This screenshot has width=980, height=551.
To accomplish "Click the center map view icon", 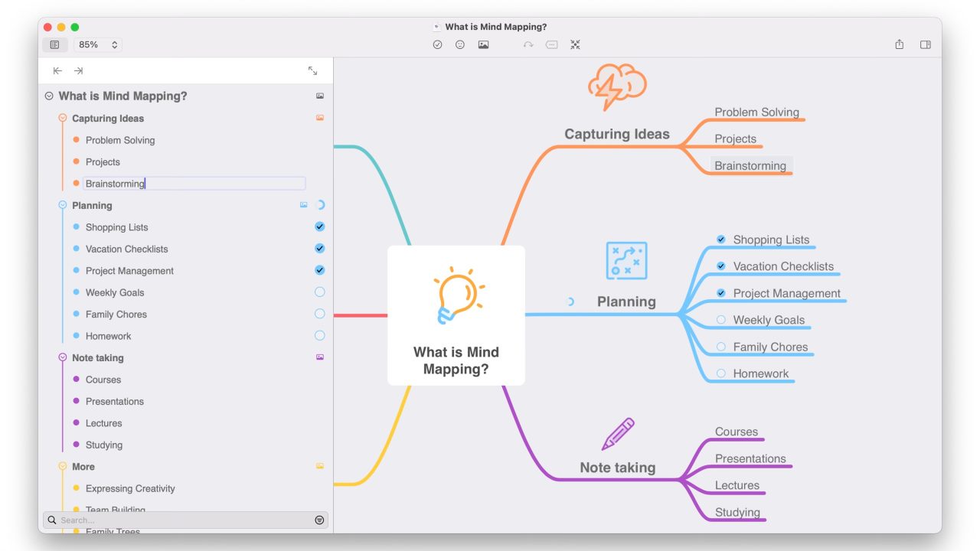I will [x=575, y=44].
